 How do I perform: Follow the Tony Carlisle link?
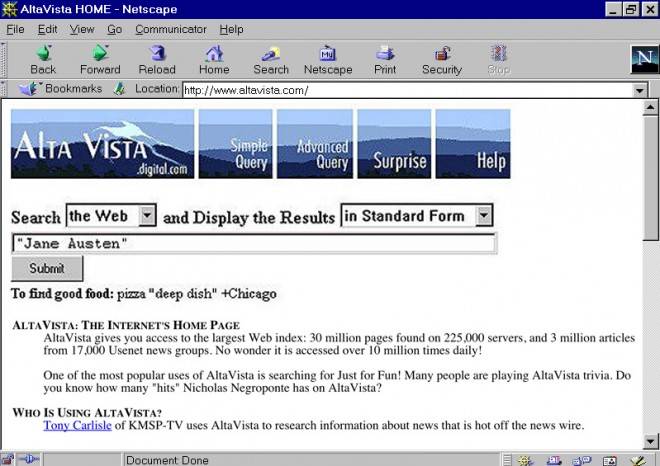click(77, 425)
